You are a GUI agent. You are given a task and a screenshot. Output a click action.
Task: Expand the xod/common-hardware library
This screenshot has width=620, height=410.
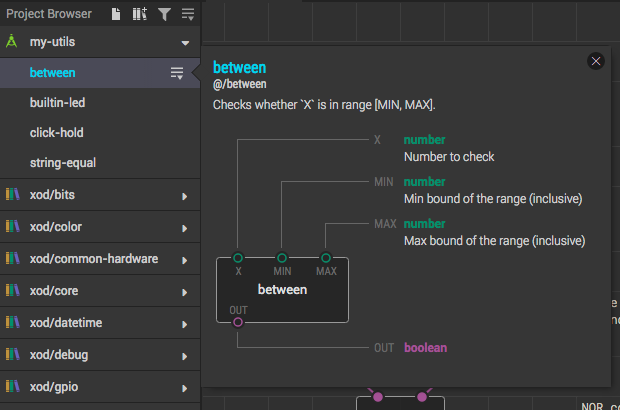click(x=184, y=260)
